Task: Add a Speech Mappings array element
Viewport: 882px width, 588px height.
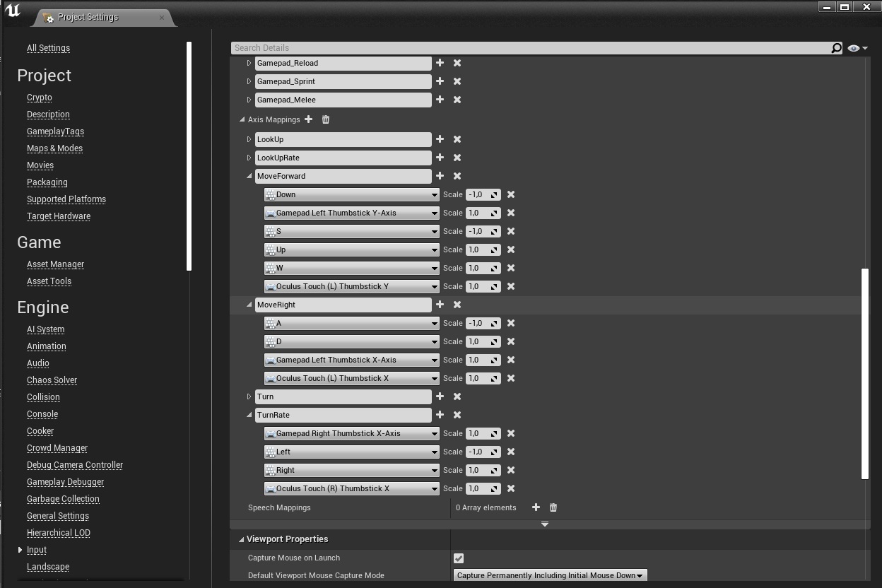Action: coord(536,507)
